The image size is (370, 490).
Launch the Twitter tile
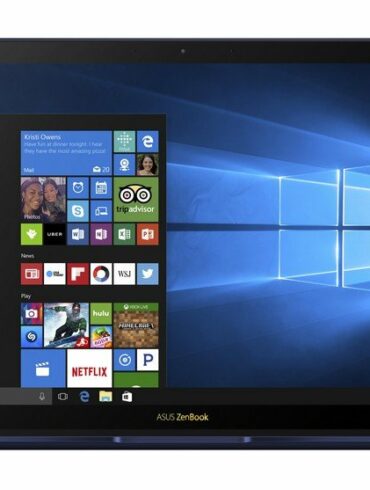point(148,274)
